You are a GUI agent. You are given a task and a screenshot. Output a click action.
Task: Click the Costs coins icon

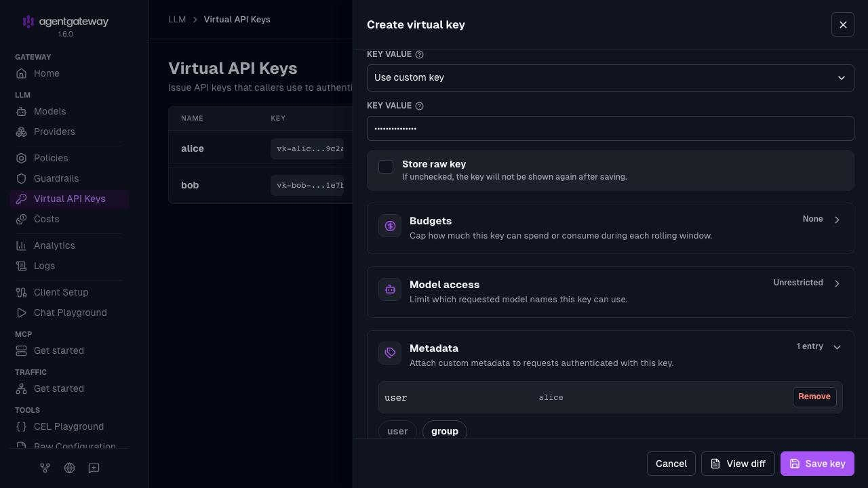click(x=22, y=219)
